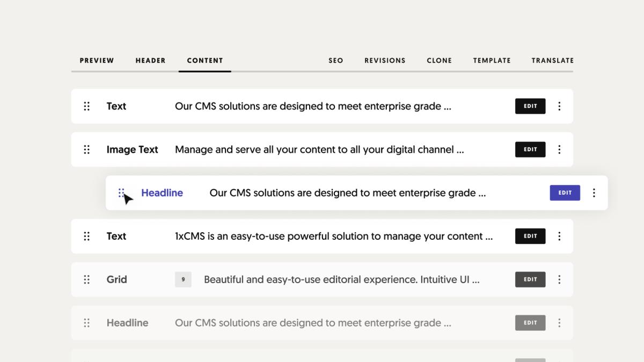The image size is (644, 362).
Task: Edit the faded Headline block
Action: (x=530, y=323)
